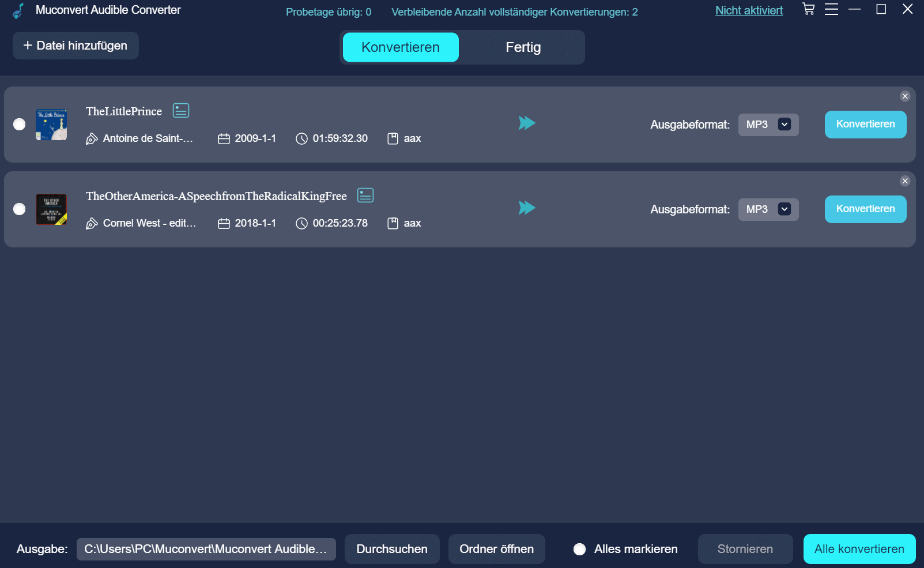
Task: Click author pen icon beside Antoine de Saint
Action: coord(92,139)
